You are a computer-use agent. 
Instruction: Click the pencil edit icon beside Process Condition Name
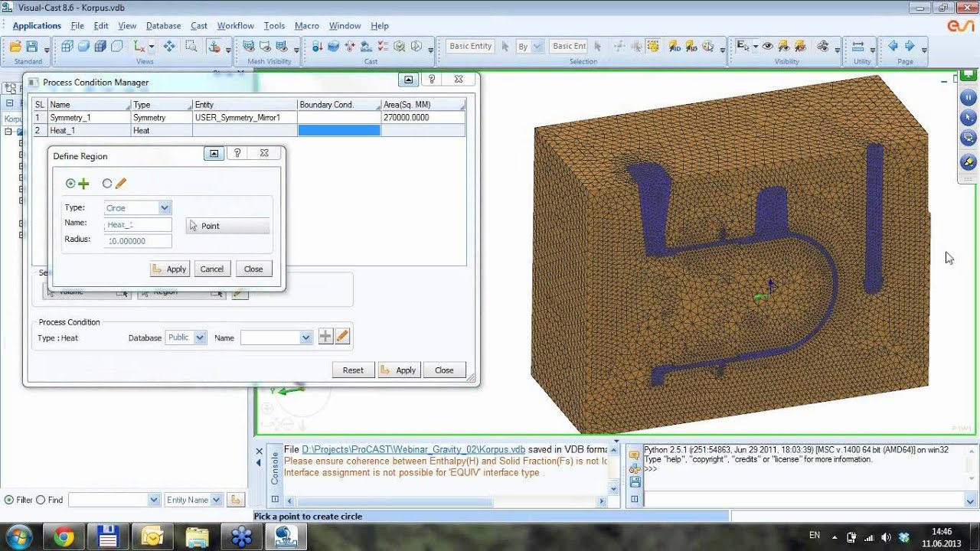click(342, 337)
